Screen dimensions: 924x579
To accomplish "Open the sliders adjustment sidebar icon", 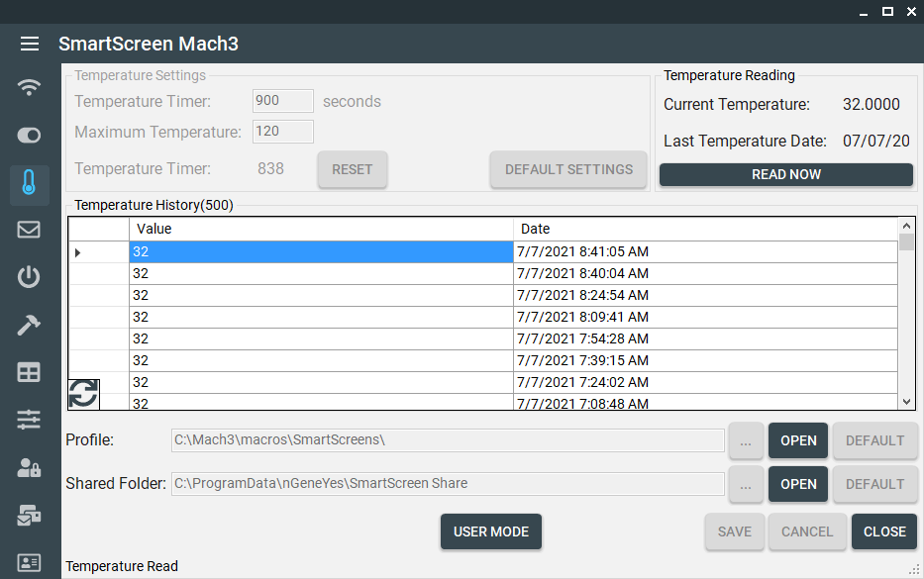I will (x=30, y=420).
